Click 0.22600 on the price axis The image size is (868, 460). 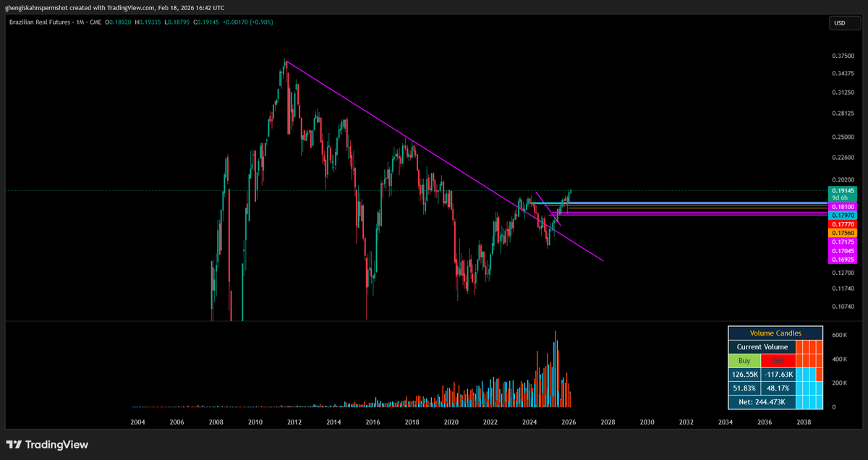(x=843, y=157)
